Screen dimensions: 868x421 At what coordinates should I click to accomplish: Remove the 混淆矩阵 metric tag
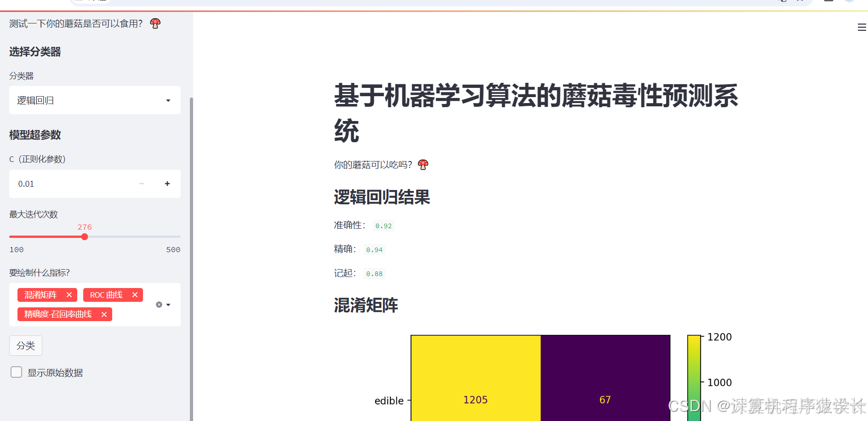69,295
